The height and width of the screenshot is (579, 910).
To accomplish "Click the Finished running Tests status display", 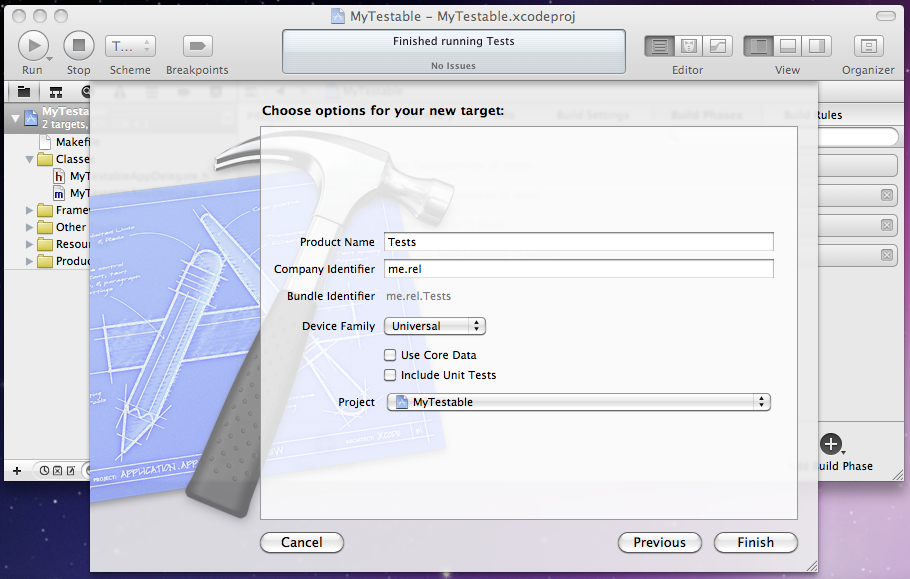I will [454, 52].
